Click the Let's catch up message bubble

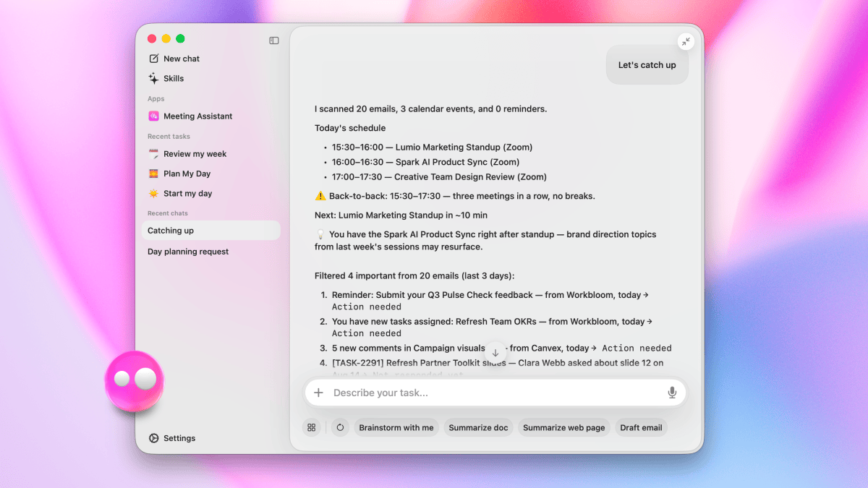point(647,65)
